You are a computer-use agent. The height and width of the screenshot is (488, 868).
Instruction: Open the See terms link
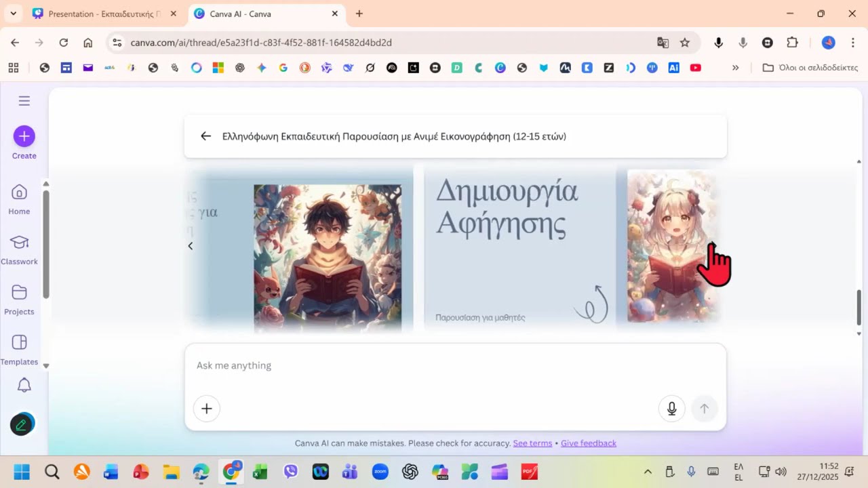532,443
